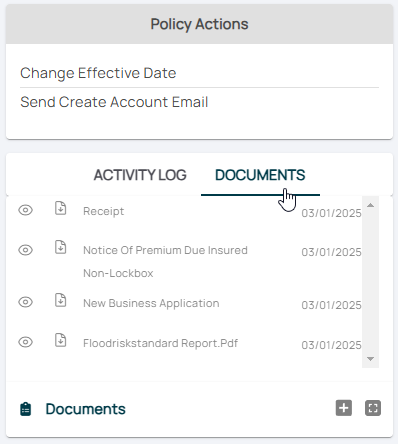
Task: Click the Documents clipboard icon
Action: tap(26, 409)
